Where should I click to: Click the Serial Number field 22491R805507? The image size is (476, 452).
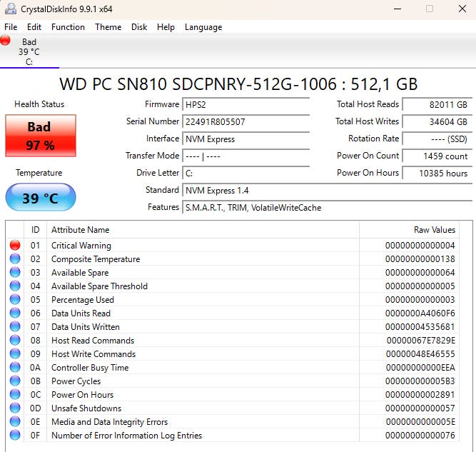coord(245,122)
